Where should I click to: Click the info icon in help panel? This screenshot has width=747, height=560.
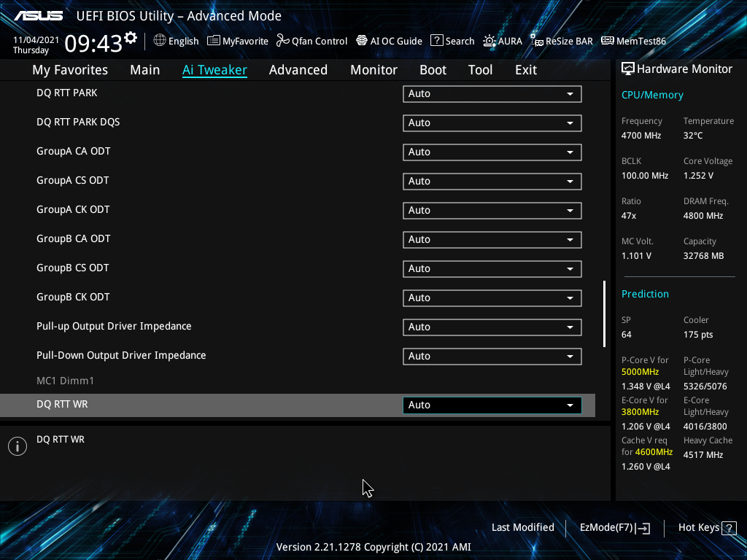pos(18,446)
